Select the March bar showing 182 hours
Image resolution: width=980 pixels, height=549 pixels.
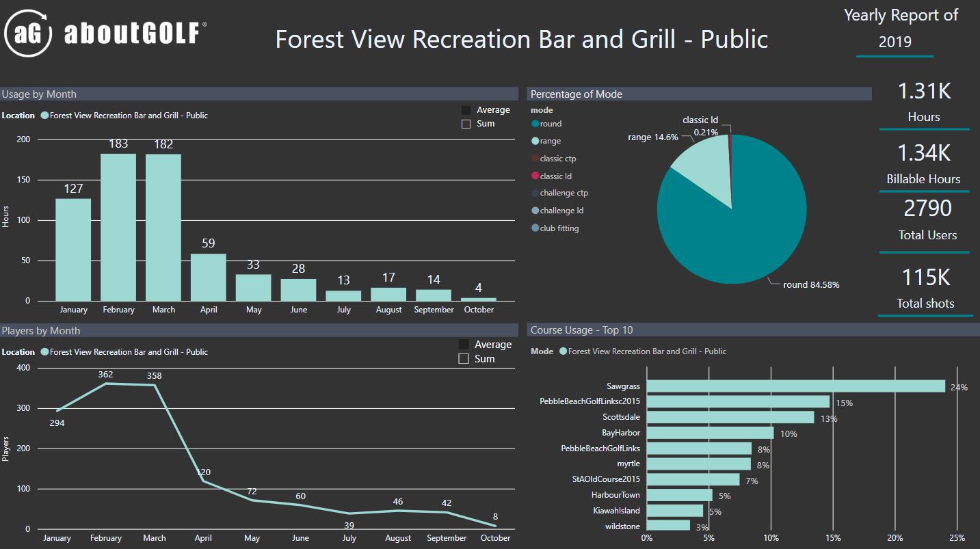(x=163, y=228)
